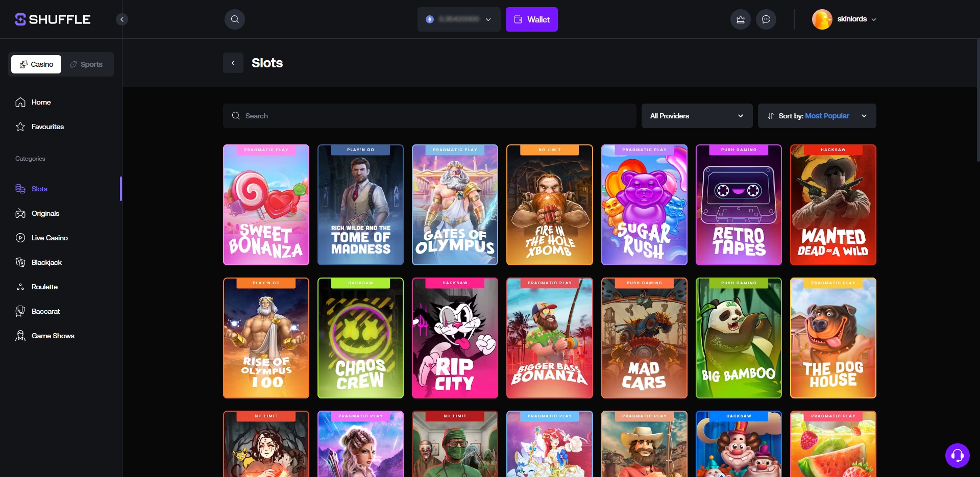Open the chat bubble icon
980x477 pixels.
(766, 19)
